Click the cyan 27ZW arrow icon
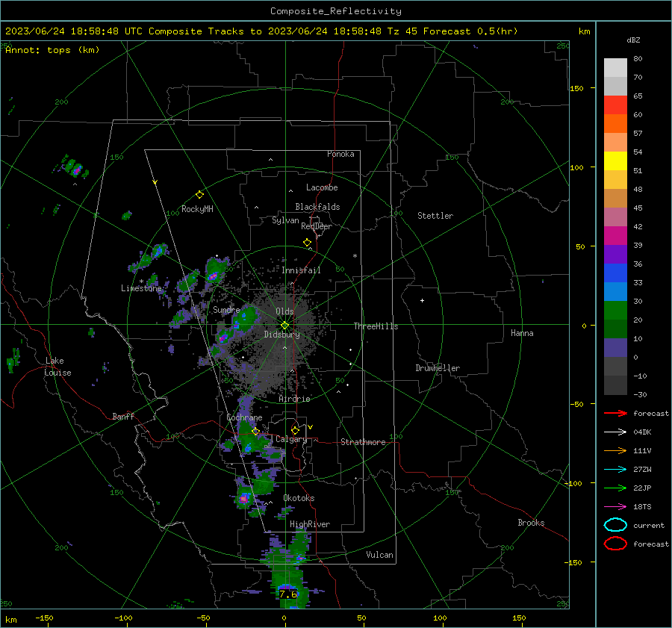The image size is (672, 628). click(x=615, y=470)
